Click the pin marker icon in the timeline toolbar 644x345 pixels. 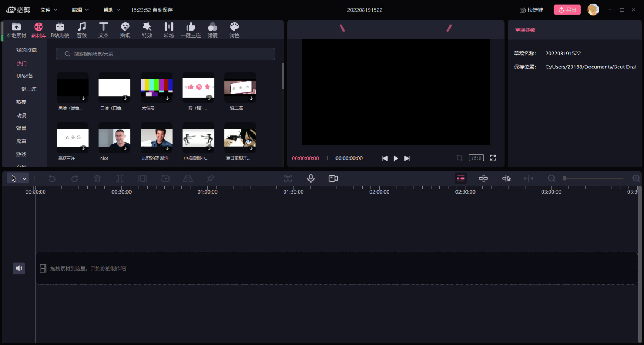pos(211,178)
